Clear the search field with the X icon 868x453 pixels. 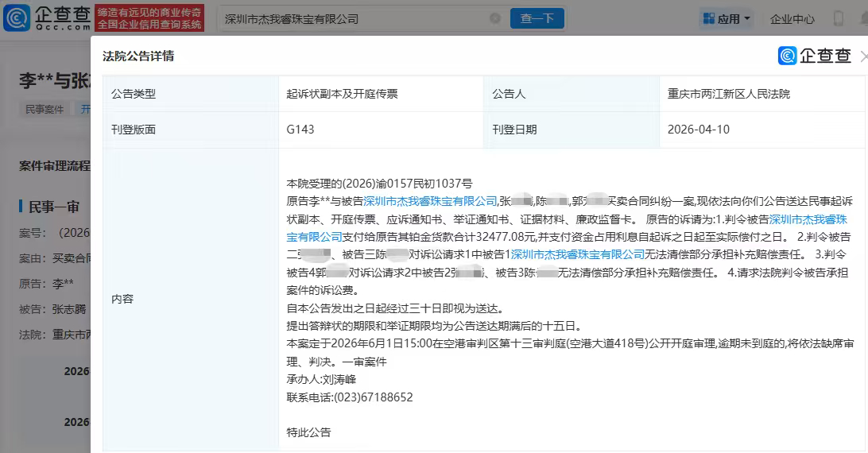click(x=495, y=18)
